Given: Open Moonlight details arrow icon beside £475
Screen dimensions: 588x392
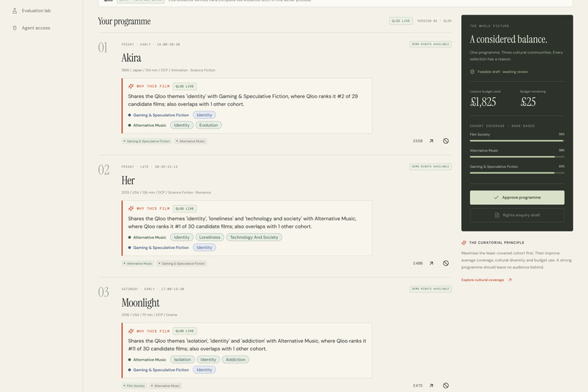Looking at the screenshot, I should (x=431, y=385).
